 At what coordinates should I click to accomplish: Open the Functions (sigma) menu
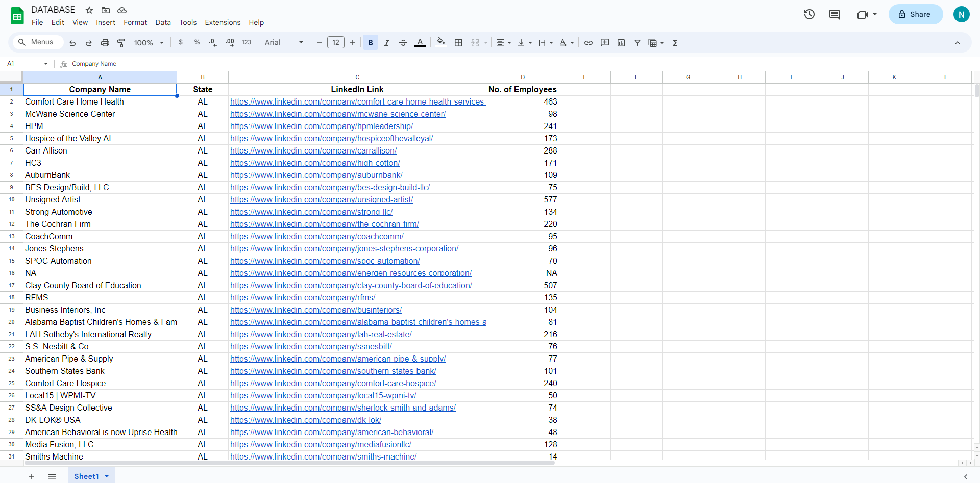click(675, 43)
